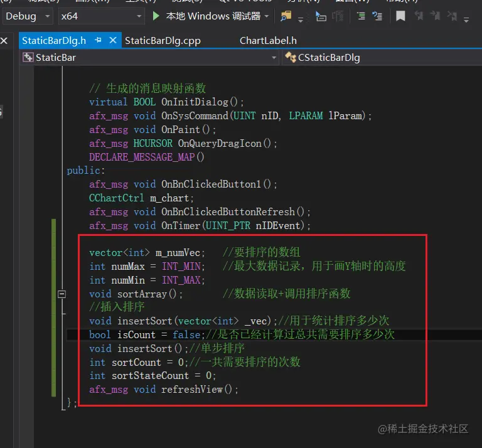Click the greyed document outline toolbar icon
Screen dimensions: 482x448
(x=338, y=16)
